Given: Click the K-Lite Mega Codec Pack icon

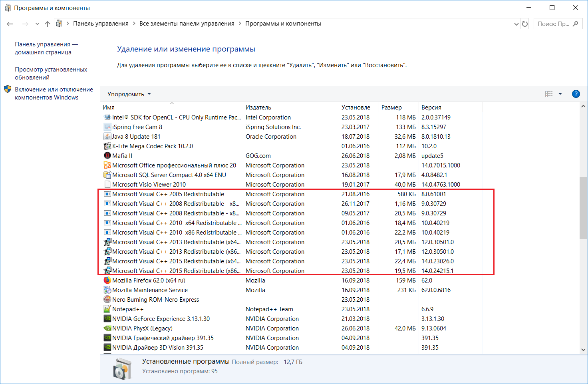Looking at the screenshot, I should (107, 146).
